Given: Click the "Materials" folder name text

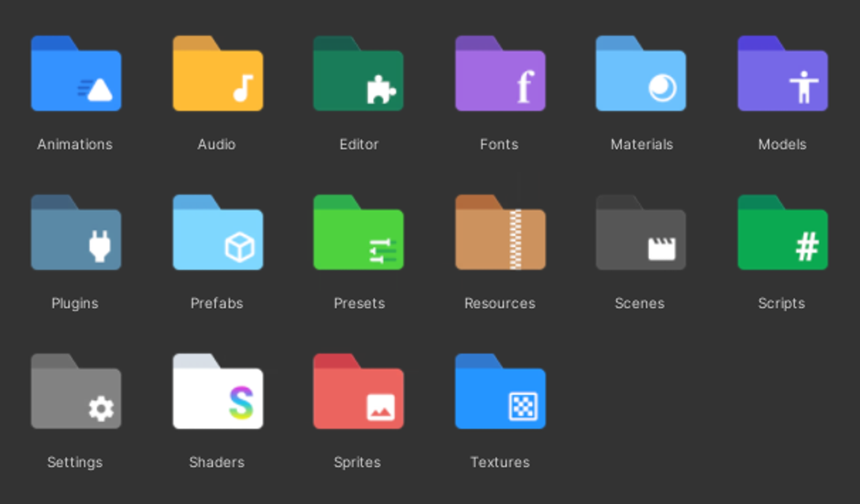Looking at the screenshot, I should point(642,144).
